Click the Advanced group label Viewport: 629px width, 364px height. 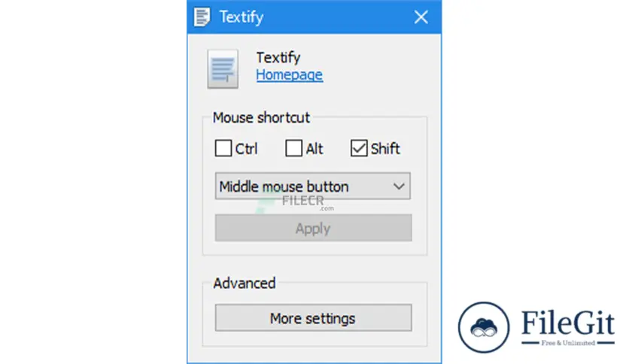tap(245, 284)
